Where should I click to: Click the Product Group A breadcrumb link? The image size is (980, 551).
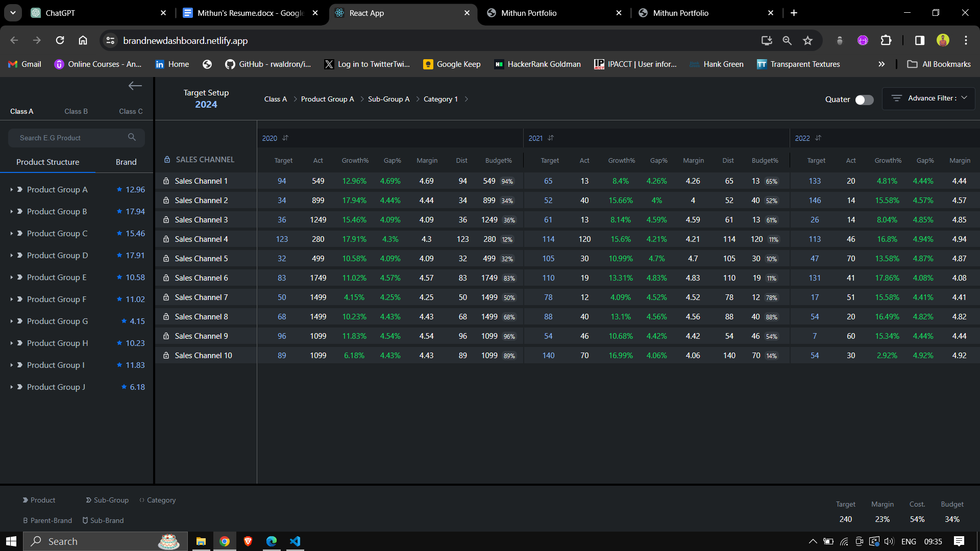coord(327,99)
